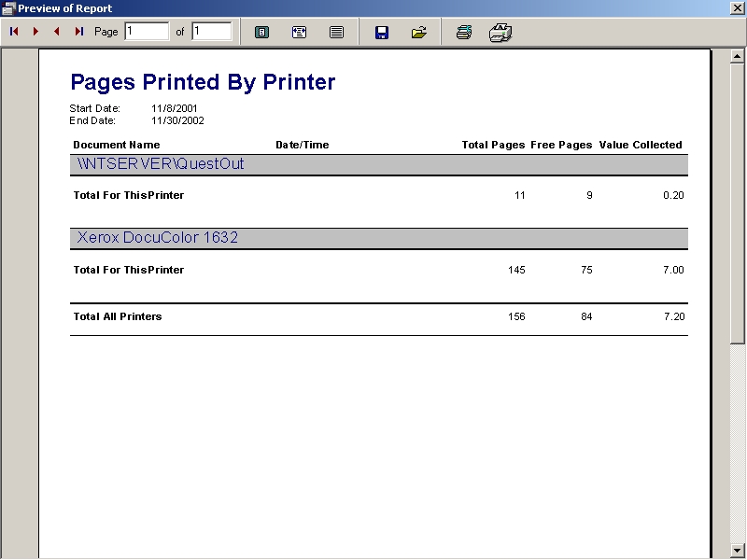Click the vertical scrollbar down arrow

tap(737, 550)
